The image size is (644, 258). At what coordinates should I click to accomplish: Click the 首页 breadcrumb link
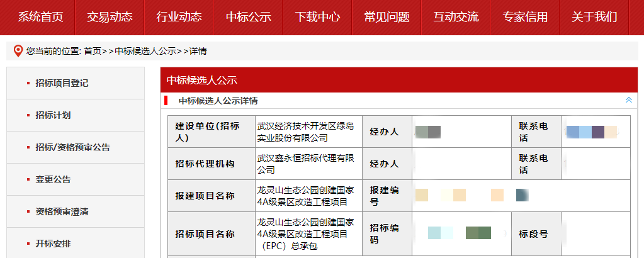92,51
